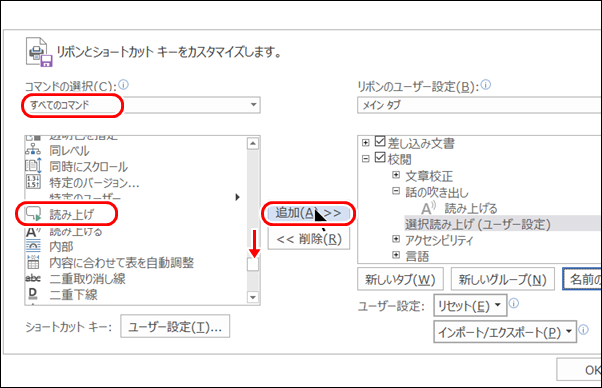Click the 内部 border icon
The image size is (602, 388).
33,246
